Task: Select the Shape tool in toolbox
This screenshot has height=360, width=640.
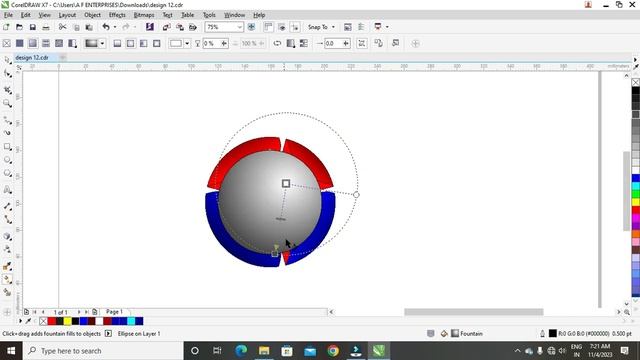Action: (x=7, y=74)
